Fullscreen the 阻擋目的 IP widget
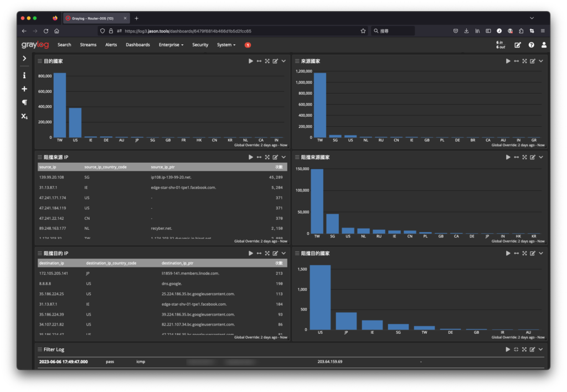 pos(267,254)
